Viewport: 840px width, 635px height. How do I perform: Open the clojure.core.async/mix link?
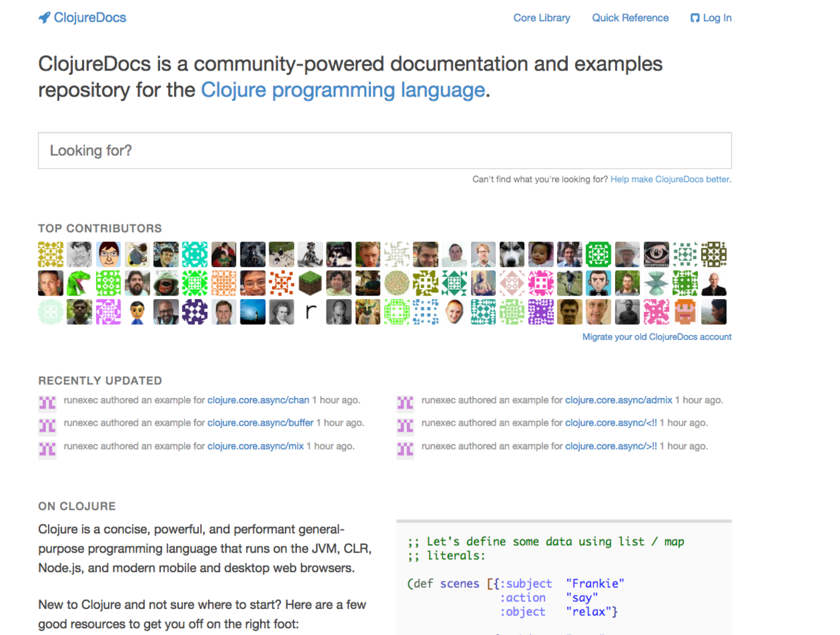coord(255,446)
